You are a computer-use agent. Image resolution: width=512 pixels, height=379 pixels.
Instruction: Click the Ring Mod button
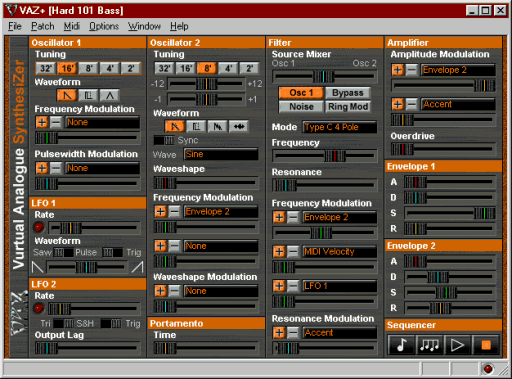347,107
